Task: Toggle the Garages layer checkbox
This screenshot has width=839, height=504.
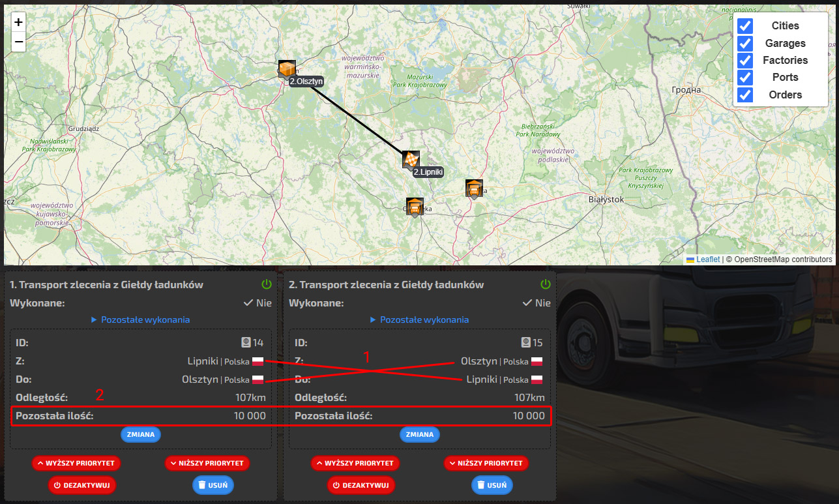Action: coord(744,43)
